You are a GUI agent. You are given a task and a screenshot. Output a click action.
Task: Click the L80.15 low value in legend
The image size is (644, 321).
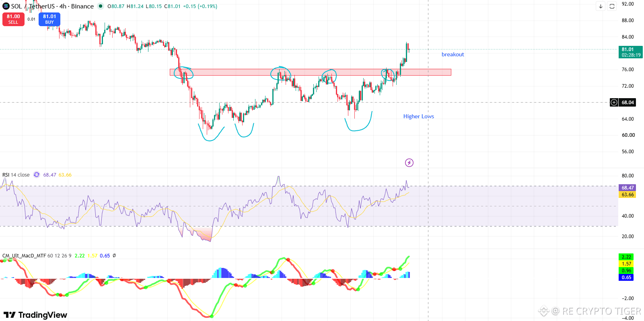154,6
